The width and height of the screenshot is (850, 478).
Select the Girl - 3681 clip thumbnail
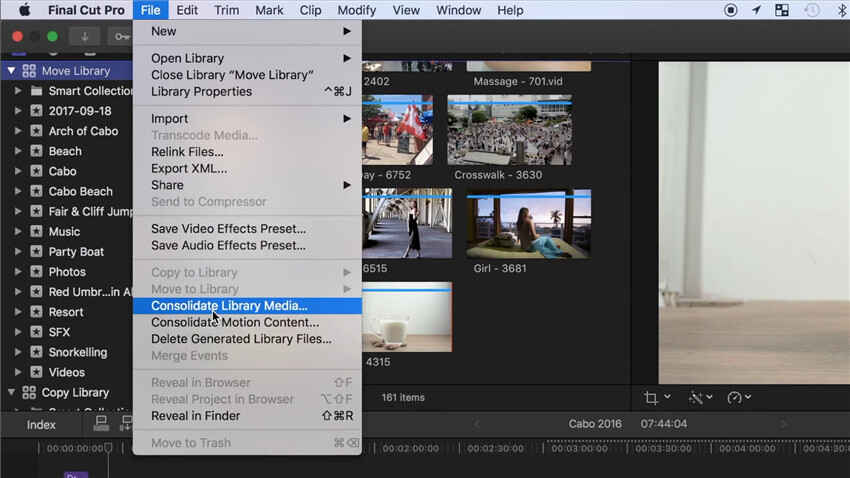pos(529,224)
